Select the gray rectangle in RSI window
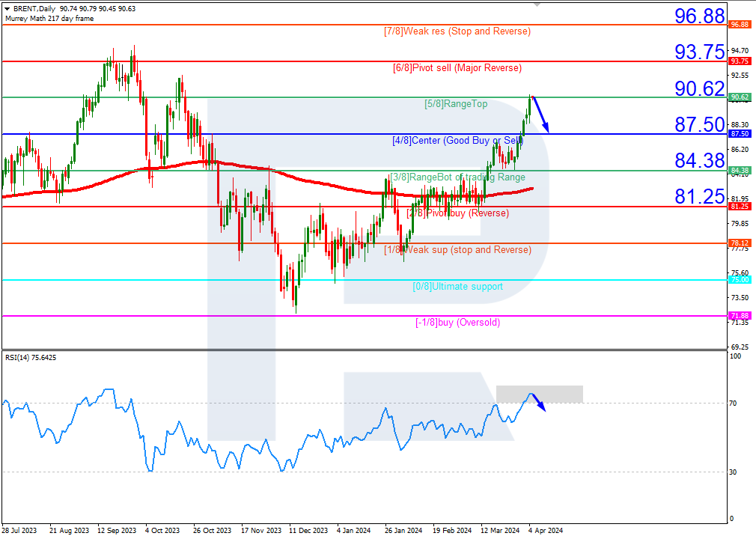 pyautogui.click(x=540, y=394)
